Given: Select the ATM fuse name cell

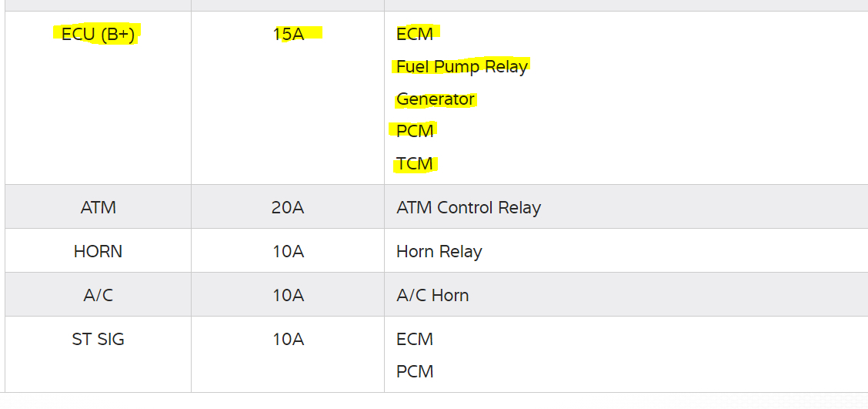Looking at the screenshot, I should (98, 207).
